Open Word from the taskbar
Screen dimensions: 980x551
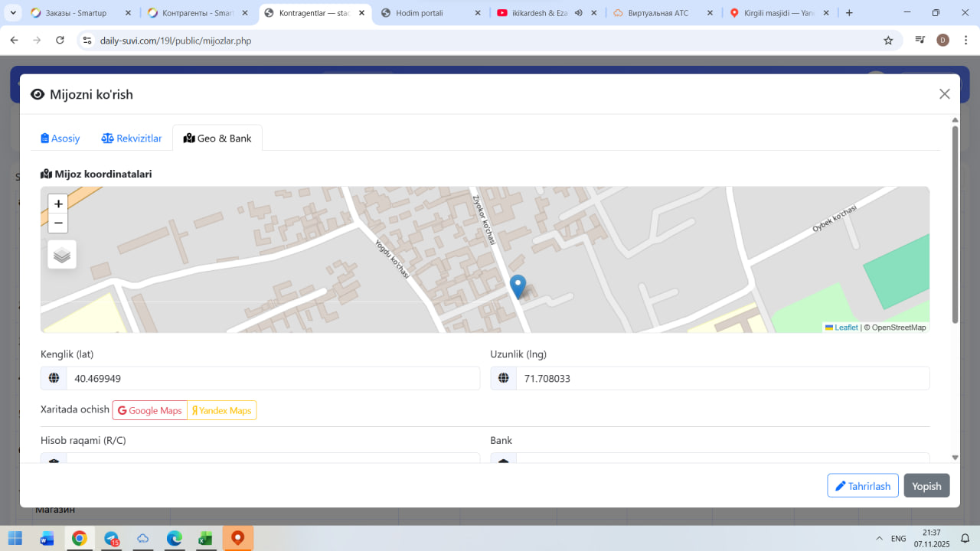click(x=47, y=538)
